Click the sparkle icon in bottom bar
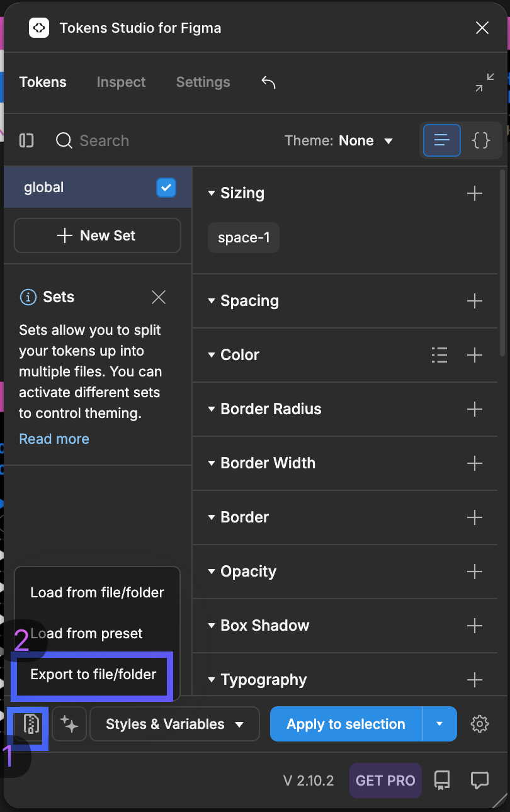The height and width of the screenshot is (812, 510). (69, 724)
